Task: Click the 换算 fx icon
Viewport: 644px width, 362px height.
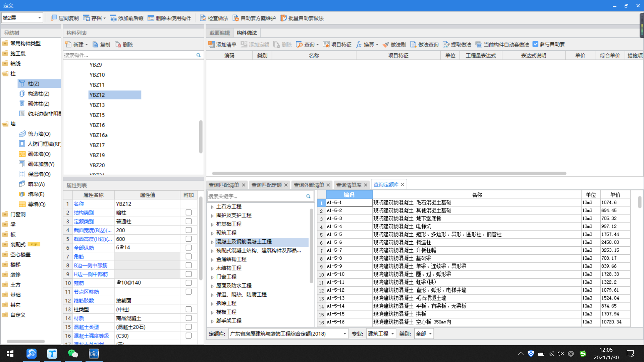Action: pos(359,44)
